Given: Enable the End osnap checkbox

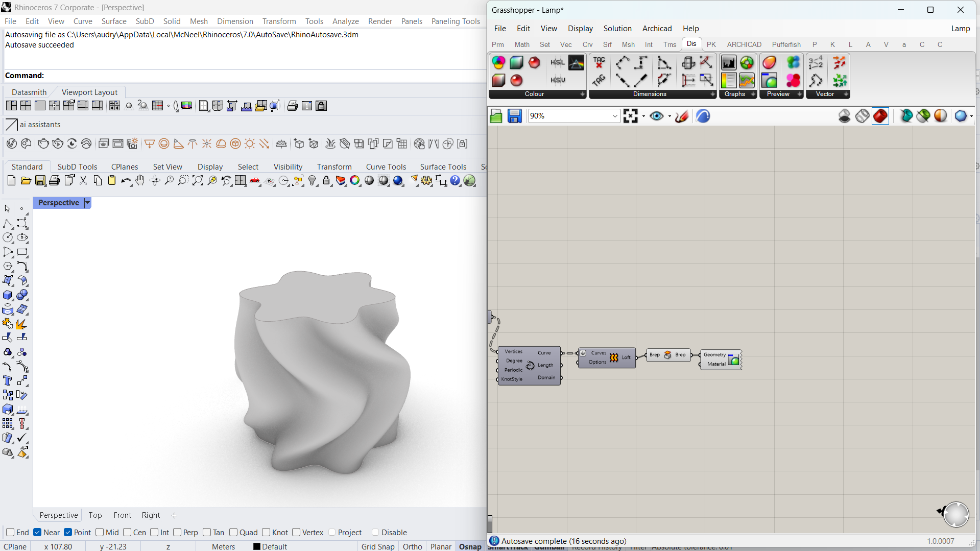Looking at the screenshot, I should (x=10, y=532).
